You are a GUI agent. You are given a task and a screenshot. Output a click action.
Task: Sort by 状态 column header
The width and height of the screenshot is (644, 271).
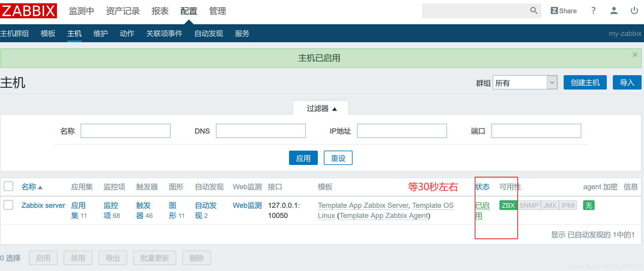pyautogui.click(x=482, y=187)
